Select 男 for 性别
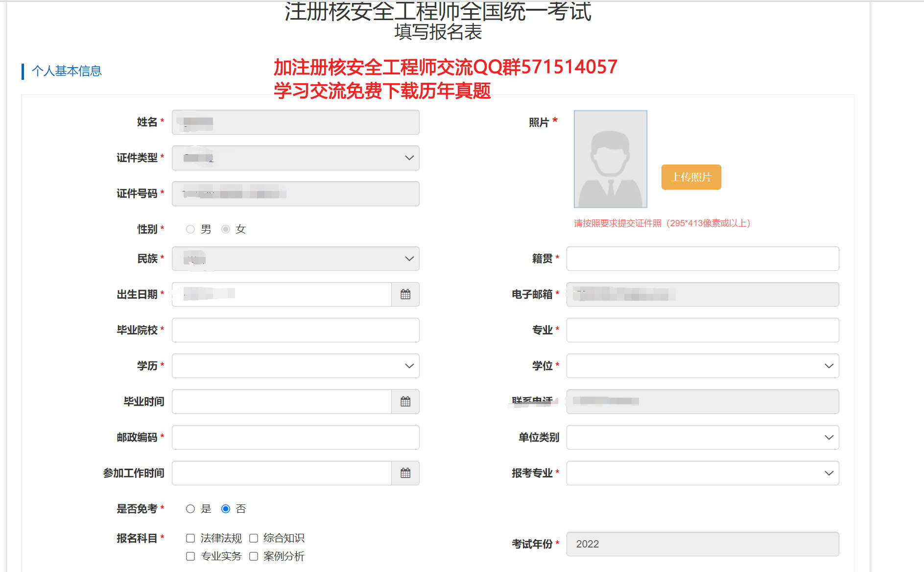The height and width of the screenshot is (572, 924). 190,229
